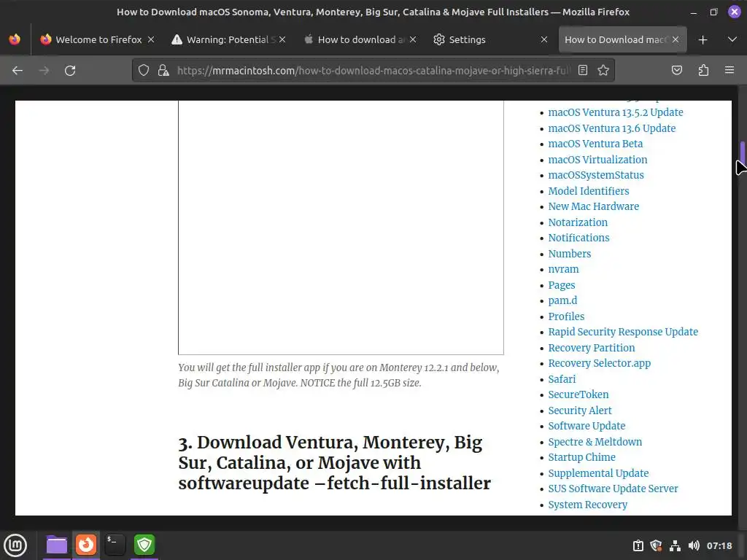Click the empty embedded image frame
The width and height of the screenshot is (747, 560).
click(341, 227)
